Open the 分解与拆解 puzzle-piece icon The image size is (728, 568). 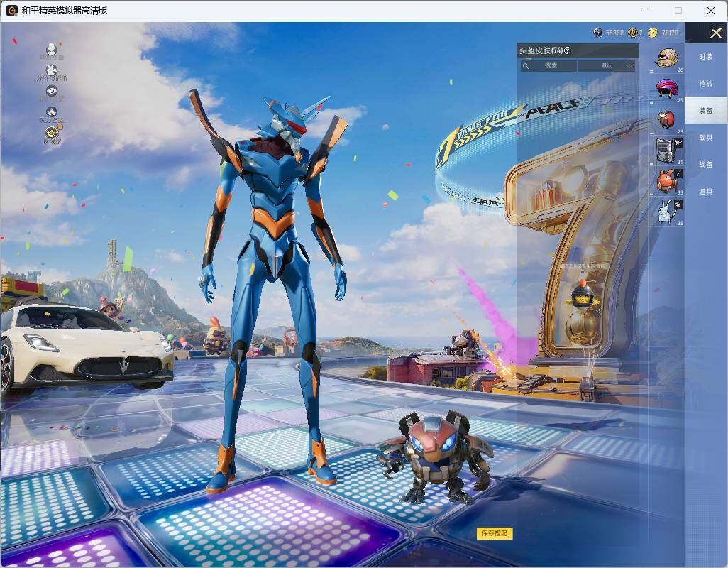tap(52, 70)
